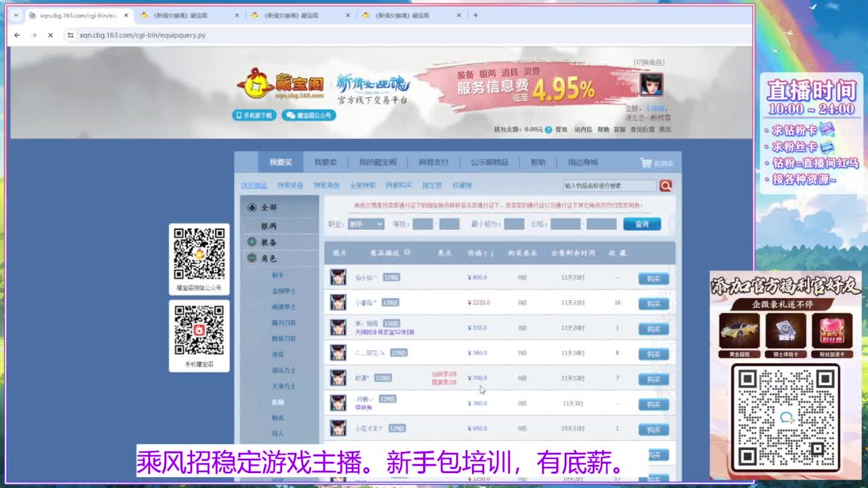This screenshot has width=868, height=488.
Task: Open 公示期物品 tab
Action: click(x=490, y=162)
